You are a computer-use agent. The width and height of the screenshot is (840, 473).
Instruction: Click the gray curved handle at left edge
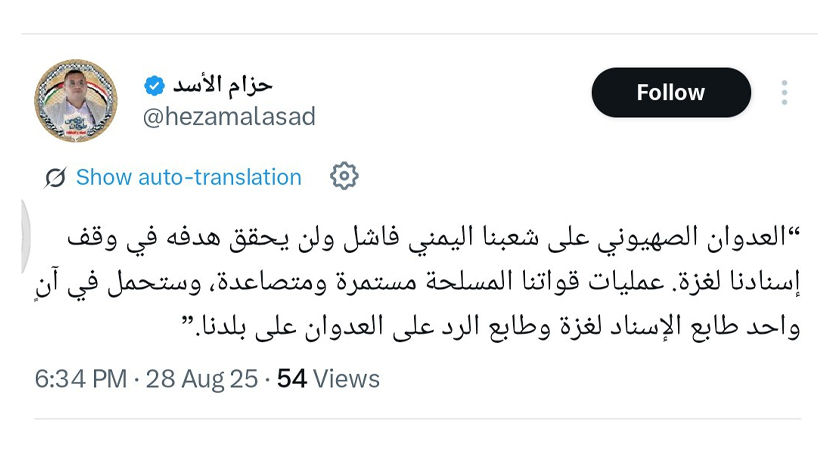point(26,236)
